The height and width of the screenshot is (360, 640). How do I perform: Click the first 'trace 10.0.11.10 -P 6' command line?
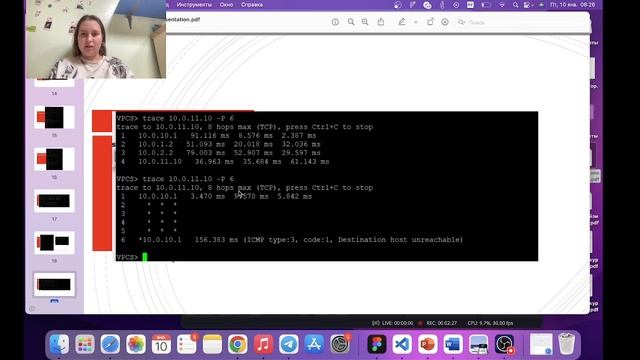point(175,118)
